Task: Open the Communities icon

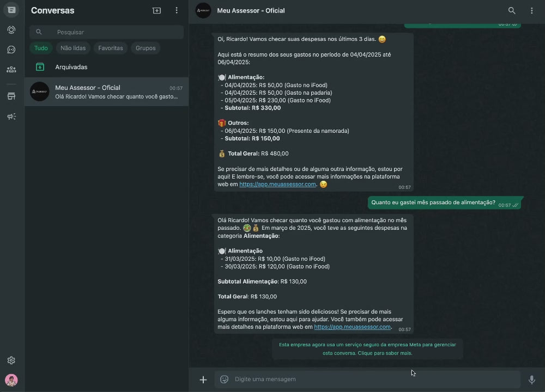Action: [x=11, y=70]
